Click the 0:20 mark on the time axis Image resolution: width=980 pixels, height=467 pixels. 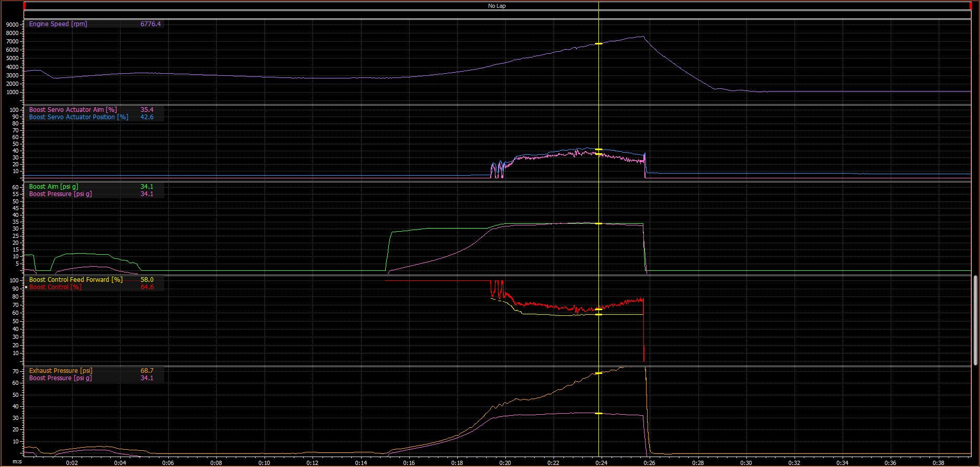505,462
